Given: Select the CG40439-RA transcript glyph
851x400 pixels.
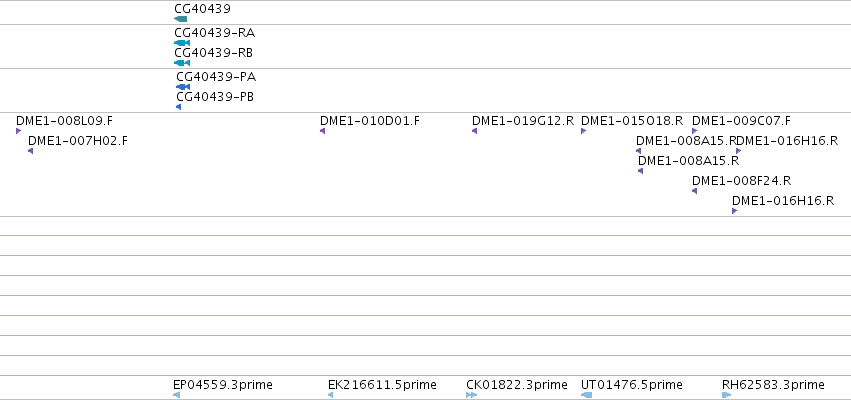Looking at the screenshot, I should (x=182, y=43).
